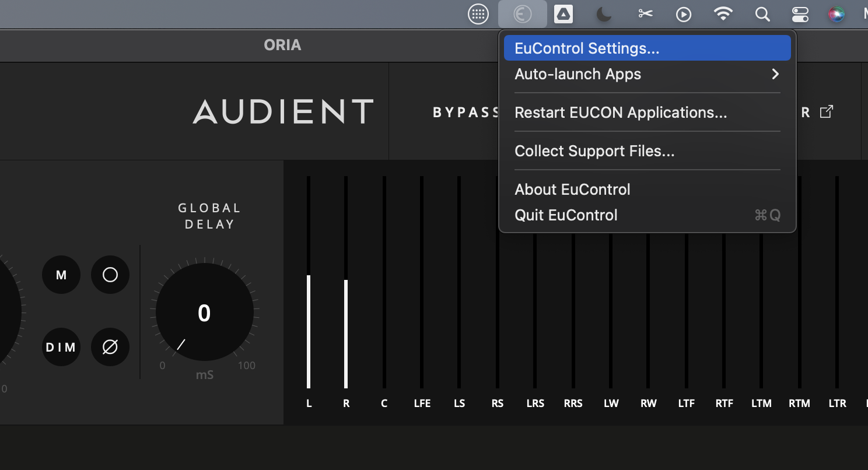The width and height of the screenshot is (868, 470).
Task: Click the Global Delay knob
Action: pos(205,312)
